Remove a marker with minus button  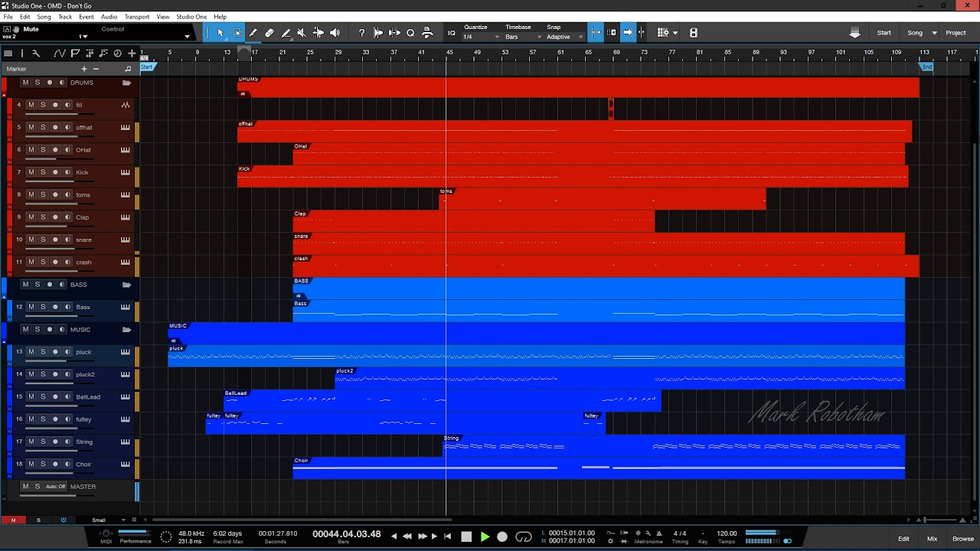pyautogui.click(x=96, y=69)
